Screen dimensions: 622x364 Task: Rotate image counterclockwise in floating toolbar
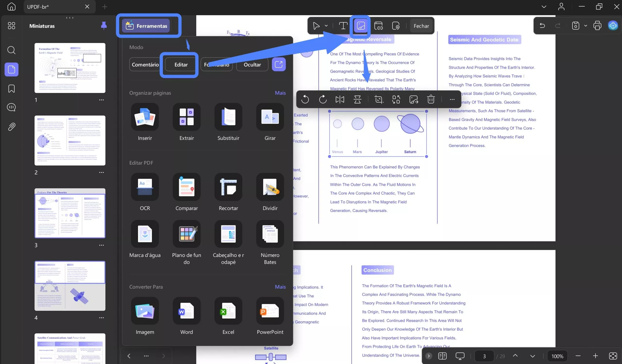[305, 99]
